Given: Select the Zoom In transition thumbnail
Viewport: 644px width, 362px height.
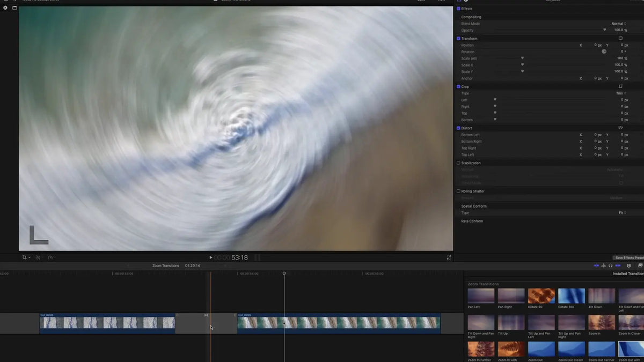Looking at the screenshot, I should (602, 322).
